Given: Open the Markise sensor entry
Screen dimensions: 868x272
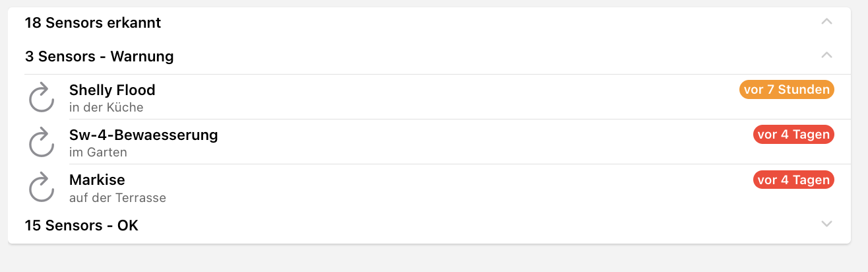Looking at the screenshot, I should click(97, 180).
